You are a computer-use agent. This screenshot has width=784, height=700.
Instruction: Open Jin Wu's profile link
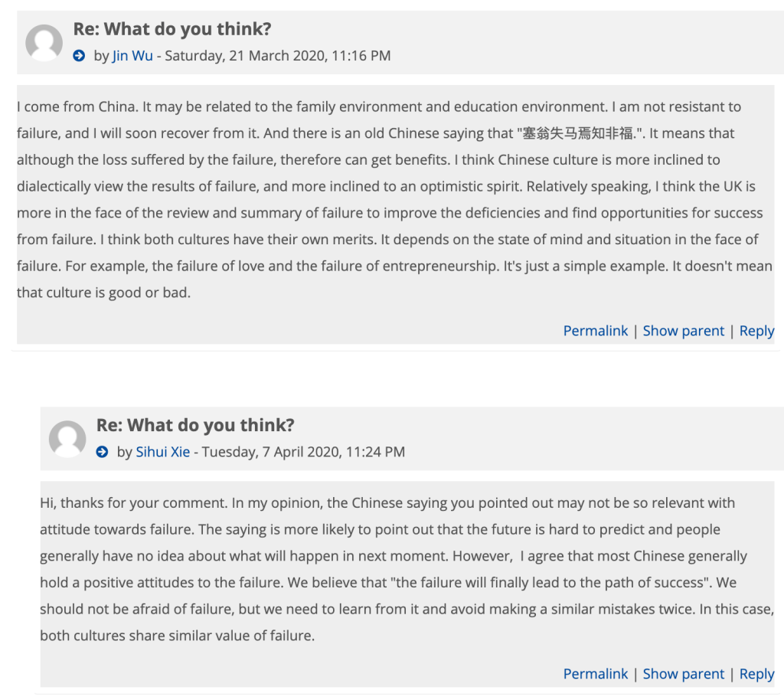tap(132, 56)
